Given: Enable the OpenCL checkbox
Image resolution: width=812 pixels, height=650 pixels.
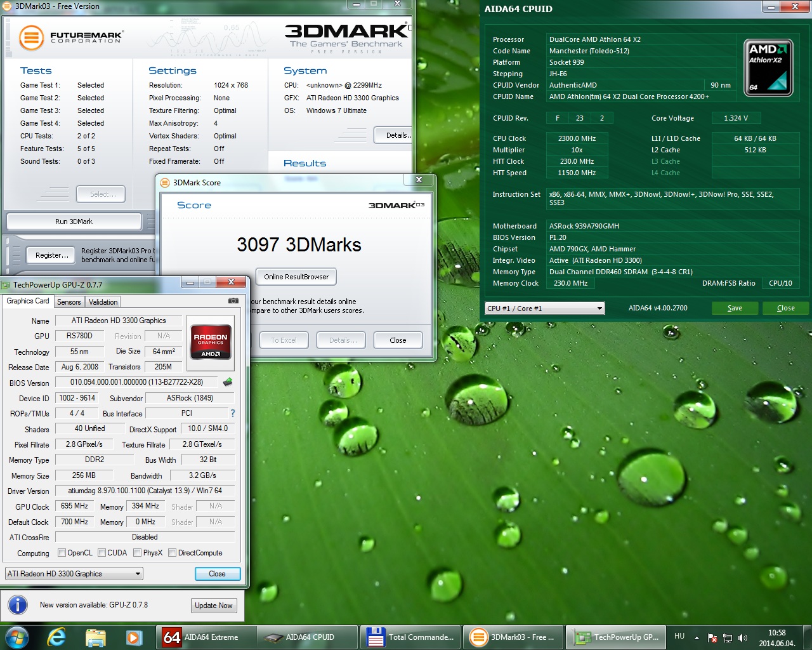Looking at the screenshot, I should [62, 553].
